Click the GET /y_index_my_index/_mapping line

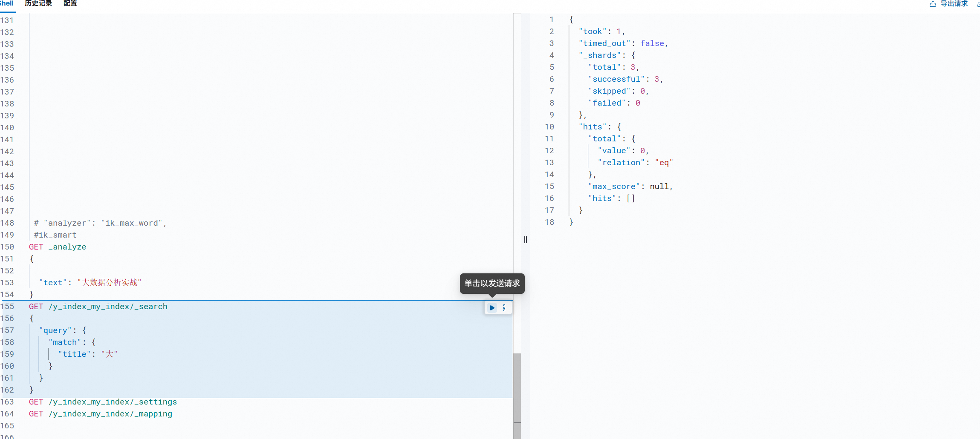(101, 413)
